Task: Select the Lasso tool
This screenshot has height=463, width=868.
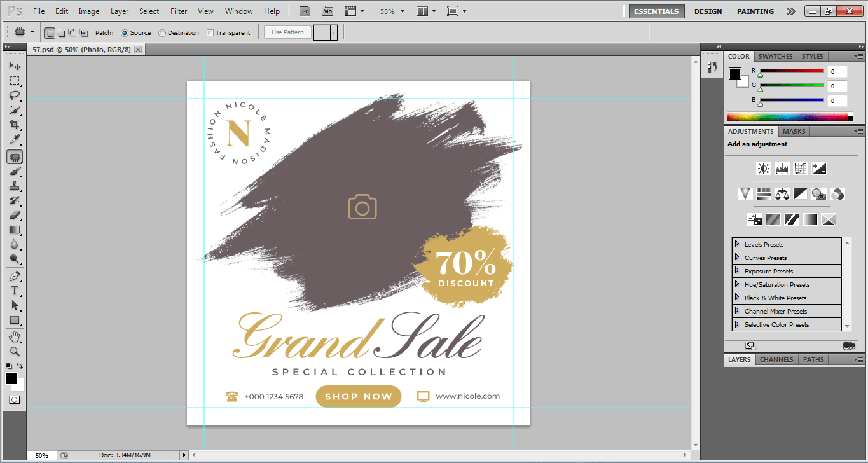Action: point(15,95)
